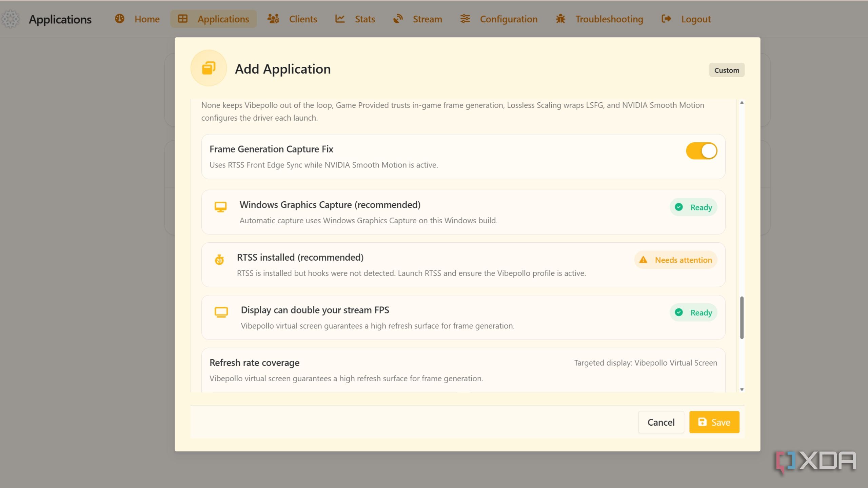Click the RTSS stopwatch icon
The height and width of the screenshot is (488, 868).
(x=219, y=260)
